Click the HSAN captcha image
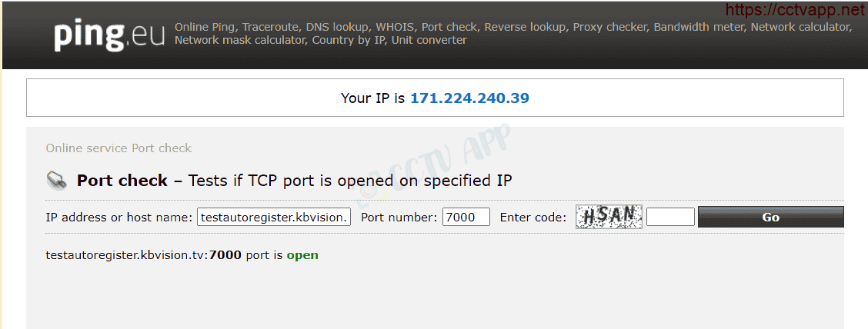 click(x=609, y=218)
